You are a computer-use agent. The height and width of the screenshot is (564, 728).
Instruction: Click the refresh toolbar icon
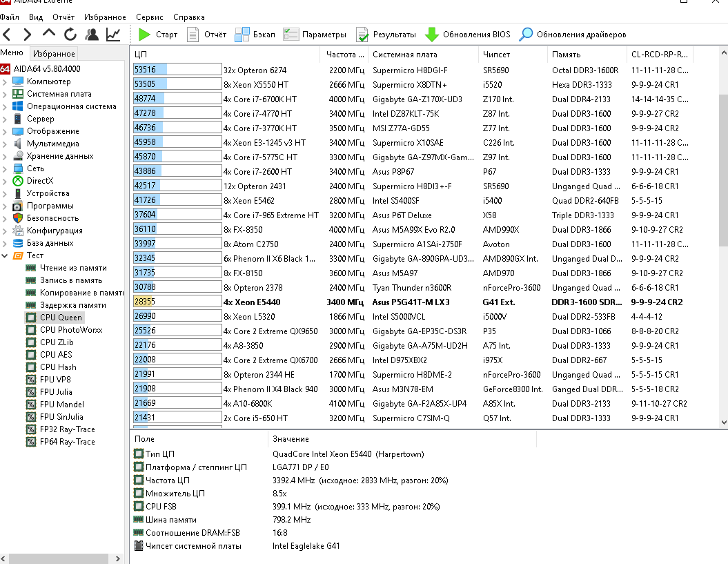coord(70,35)
